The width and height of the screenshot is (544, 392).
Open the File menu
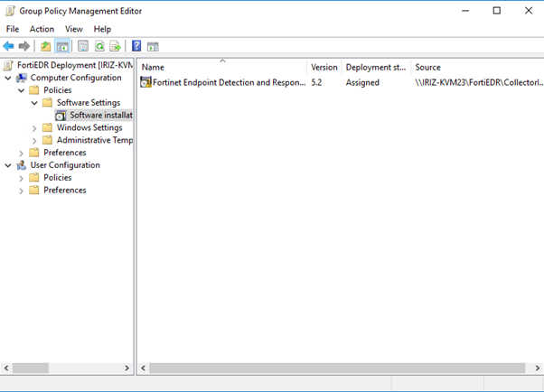point(13,29)
